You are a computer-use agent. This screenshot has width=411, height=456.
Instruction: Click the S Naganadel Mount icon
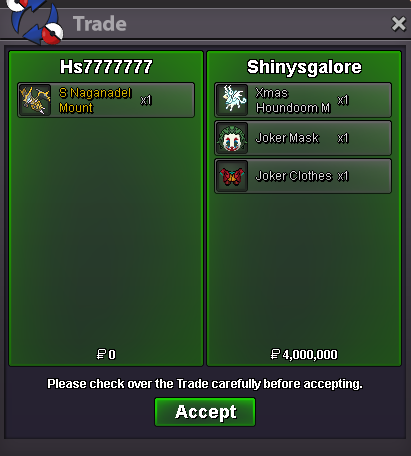35,100
